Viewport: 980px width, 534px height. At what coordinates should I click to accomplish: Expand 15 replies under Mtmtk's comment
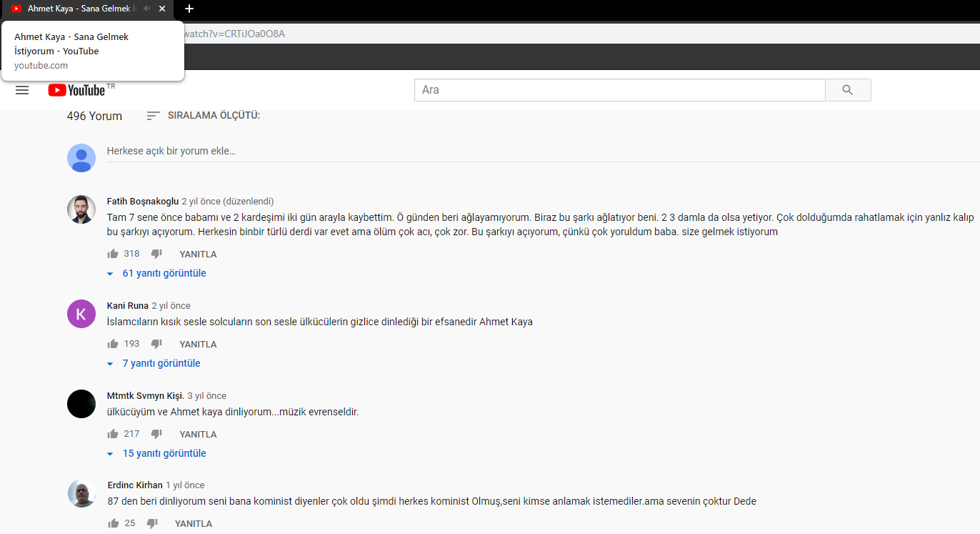[x=157, y=453]
